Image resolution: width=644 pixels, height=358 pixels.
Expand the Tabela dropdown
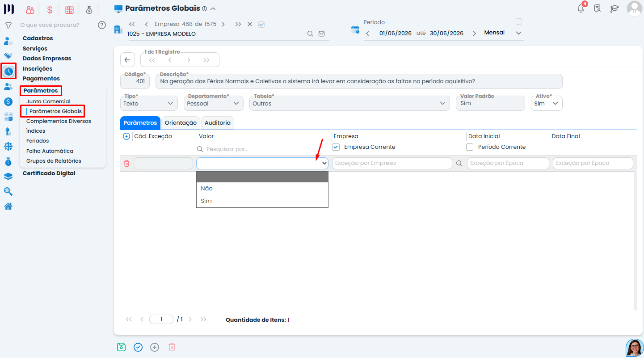coord(349,103)
